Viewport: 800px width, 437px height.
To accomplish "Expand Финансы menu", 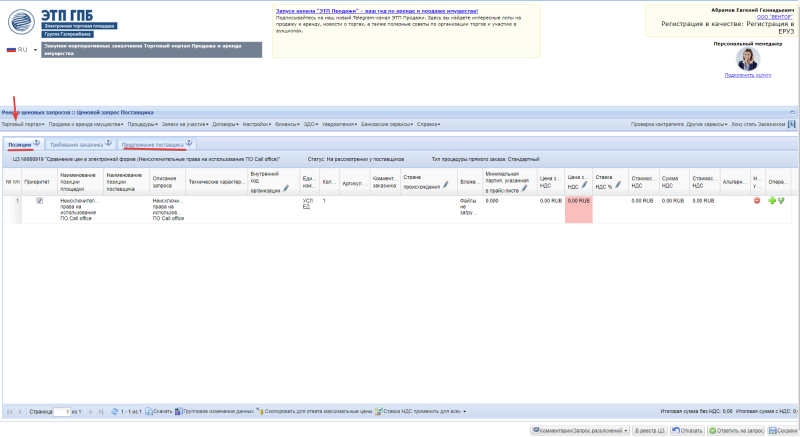I will (287, 124).
